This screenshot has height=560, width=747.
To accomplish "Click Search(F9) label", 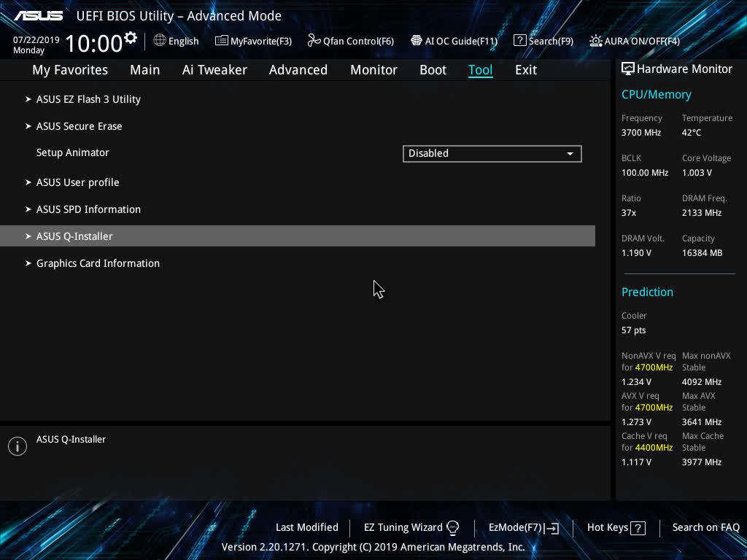I will [551, 41].
